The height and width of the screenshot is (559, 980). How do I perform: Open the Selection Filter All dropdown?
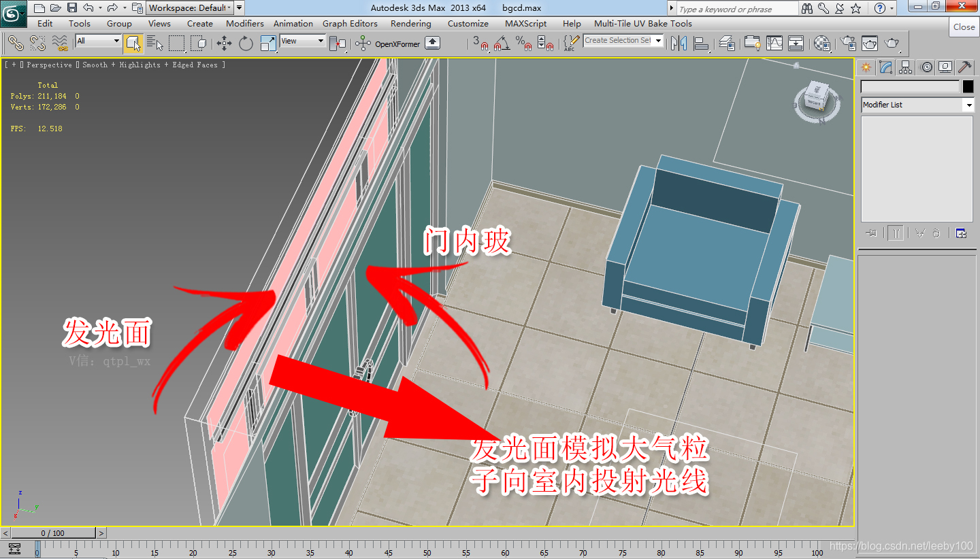98,41
